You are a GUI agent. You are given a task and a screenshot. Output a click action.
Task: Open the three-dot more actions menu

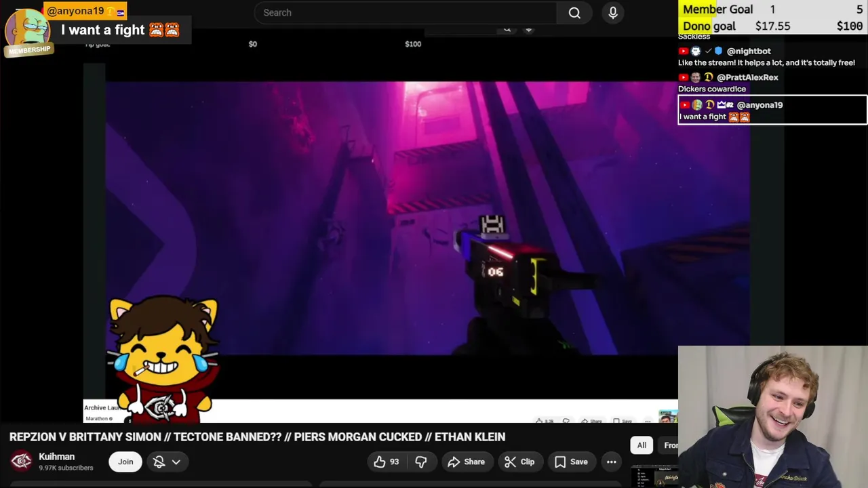coord(612,462)
